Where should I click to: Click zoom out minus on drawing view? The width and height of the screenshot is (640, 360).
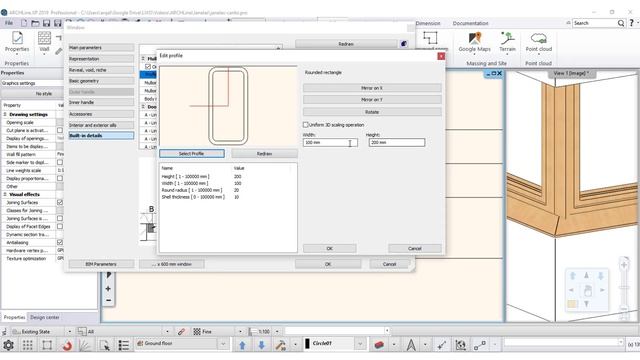pos(108,300)
